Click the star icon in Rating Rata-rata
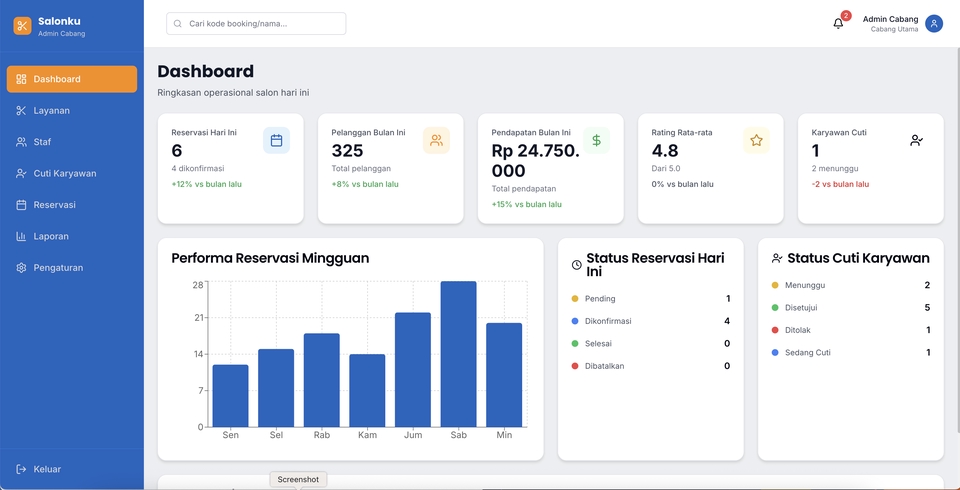This screenshot has width=960, height=490. tap(756, 141)
